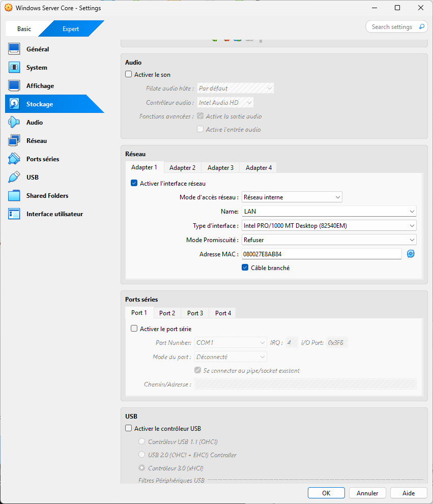Select the USB plug icon
Screen dimensions: 433x504
[14, 177]
